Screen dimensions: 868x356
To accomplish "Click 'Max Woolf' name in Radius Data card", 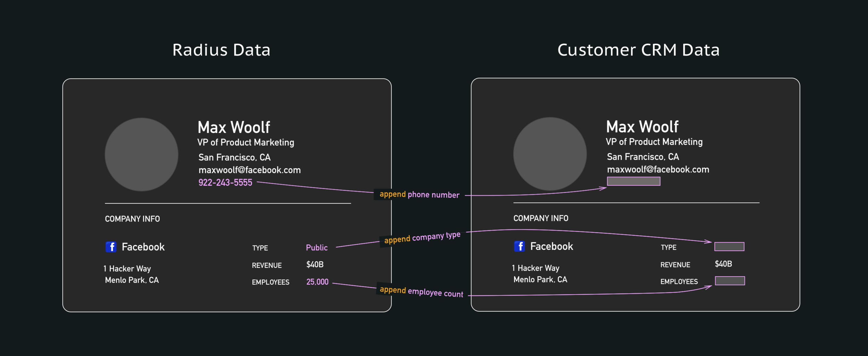I will click(x=234, y=127).
